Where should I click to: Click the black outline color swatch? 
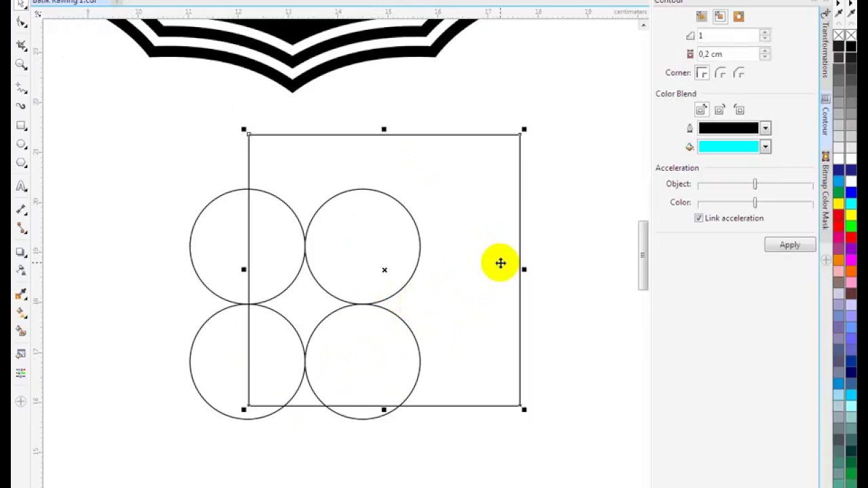coord(728,128)
